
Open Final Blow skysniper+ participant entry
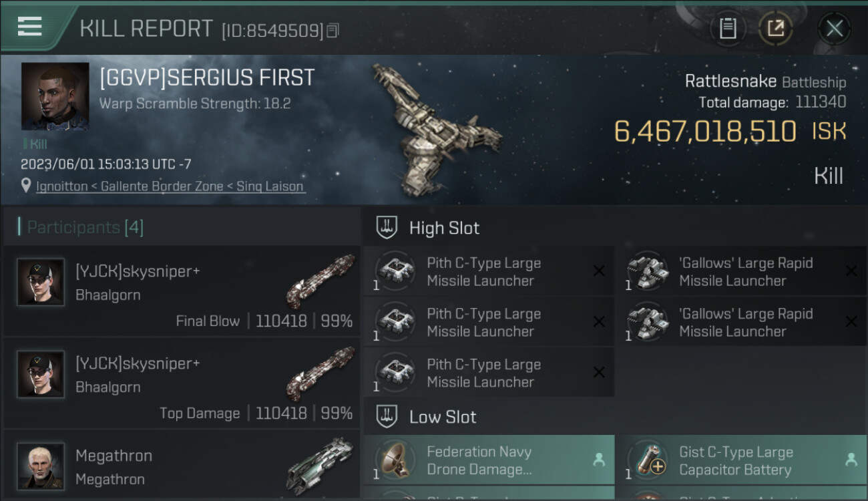point(182,291)
